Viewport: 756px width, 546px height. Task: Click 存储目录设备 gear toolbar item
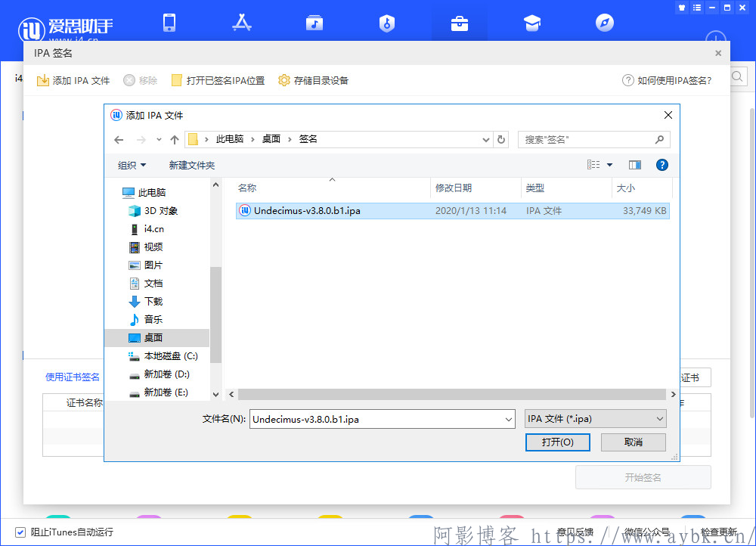pos(314,81)
